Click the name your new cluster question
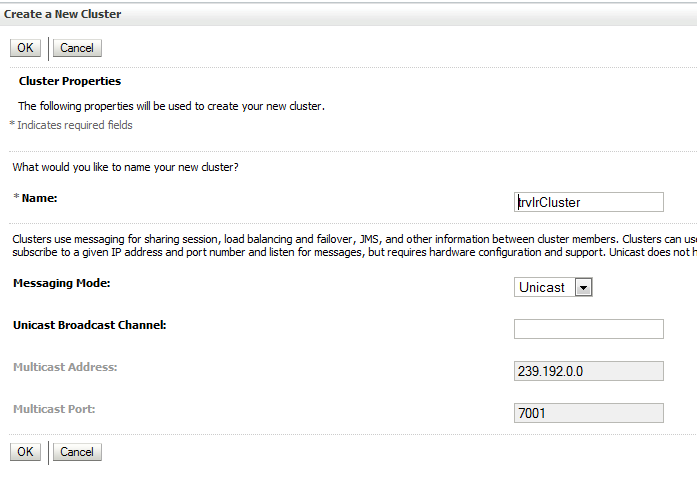This screenshot has height=480, width=697. pyautogui.click(x=125, y=168)
